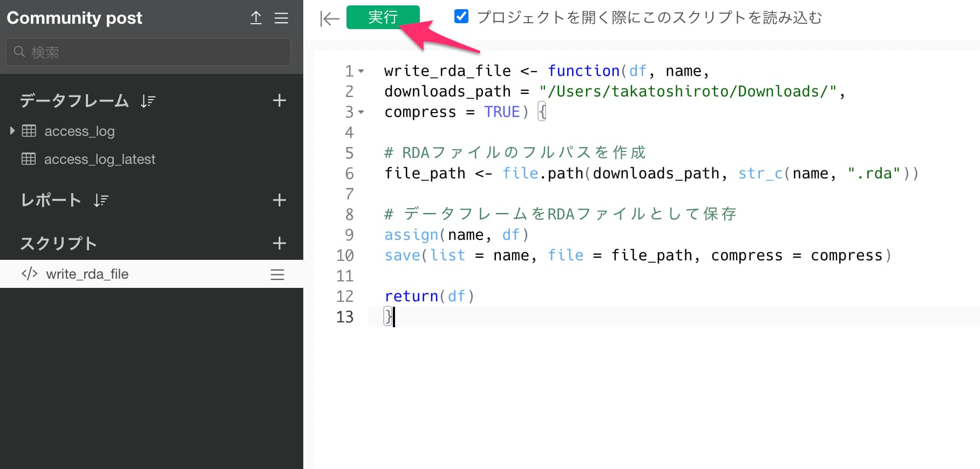
Task: Click the comment line about RDAファイルのフルパスを作成
Action: pos(515,153)
